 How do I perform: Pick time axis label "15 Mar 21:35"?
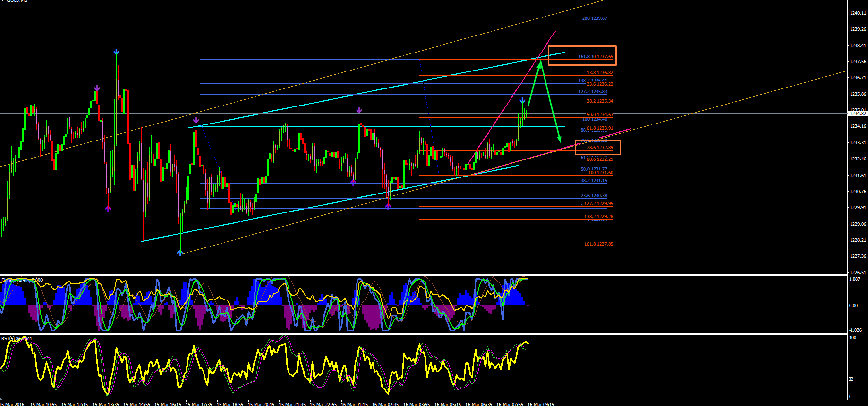pos(292,404)
